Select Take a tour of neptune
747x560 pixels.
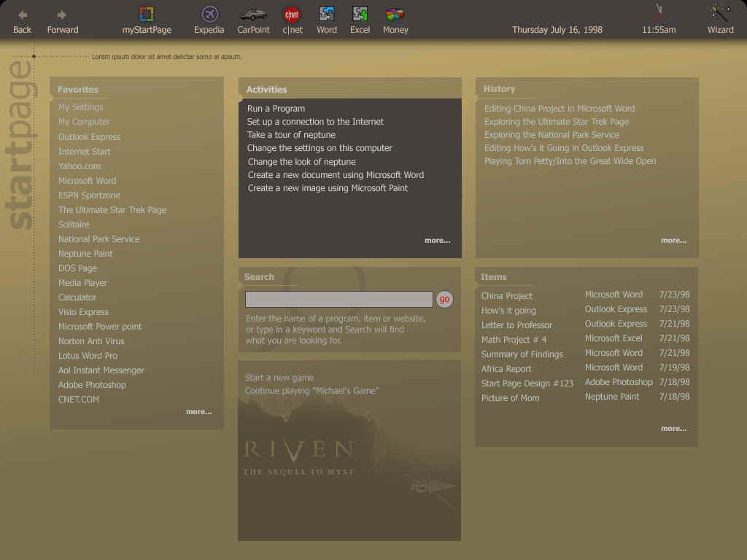(x=291, y=135)
